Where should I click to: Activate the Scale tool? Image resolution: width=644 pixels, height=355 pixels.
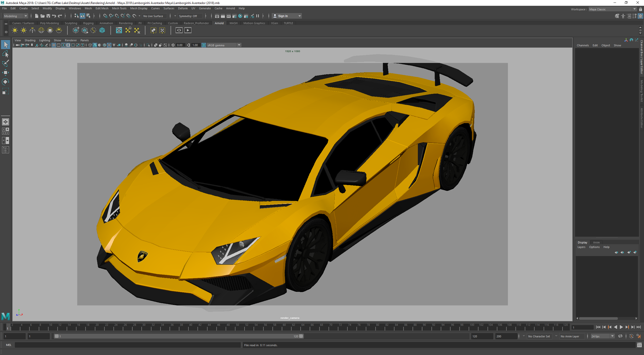click(6, 91)
